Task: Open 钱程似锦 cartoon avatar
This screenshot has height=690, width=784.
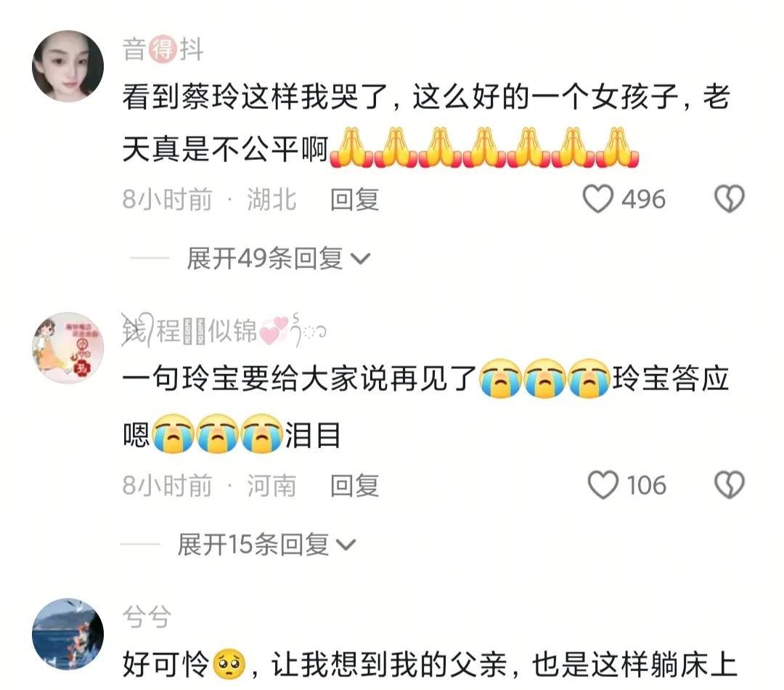Action: click(68, 348)
